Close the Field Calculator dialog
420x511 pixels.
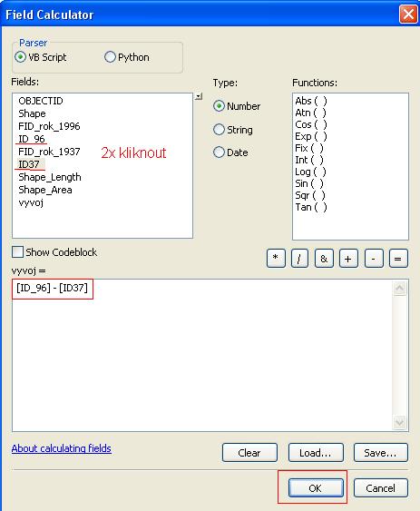[408, 15]
